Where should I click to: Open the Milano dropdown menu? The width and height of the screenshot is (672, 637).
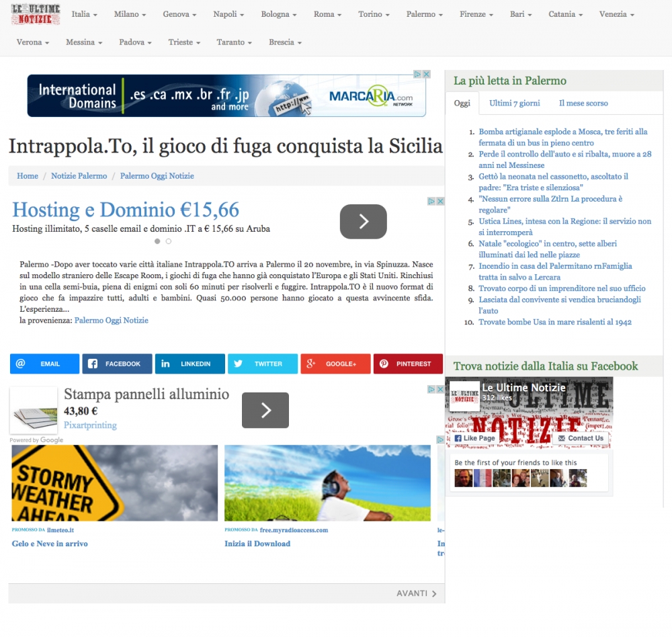tap(130, 14)
